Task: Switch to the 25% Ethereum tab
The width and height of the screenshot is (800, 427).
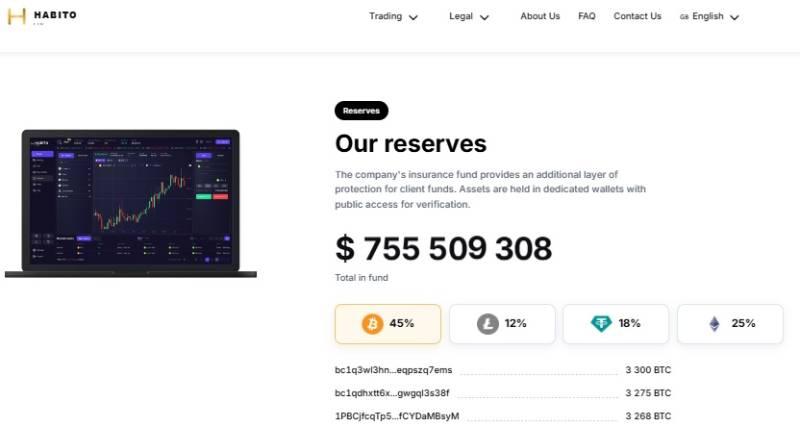Action: [730, 324]
